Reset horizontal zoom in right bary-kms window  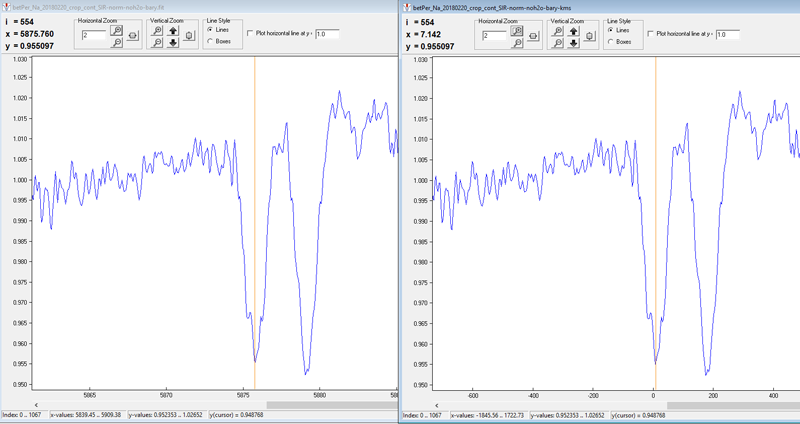click(533, 37)
